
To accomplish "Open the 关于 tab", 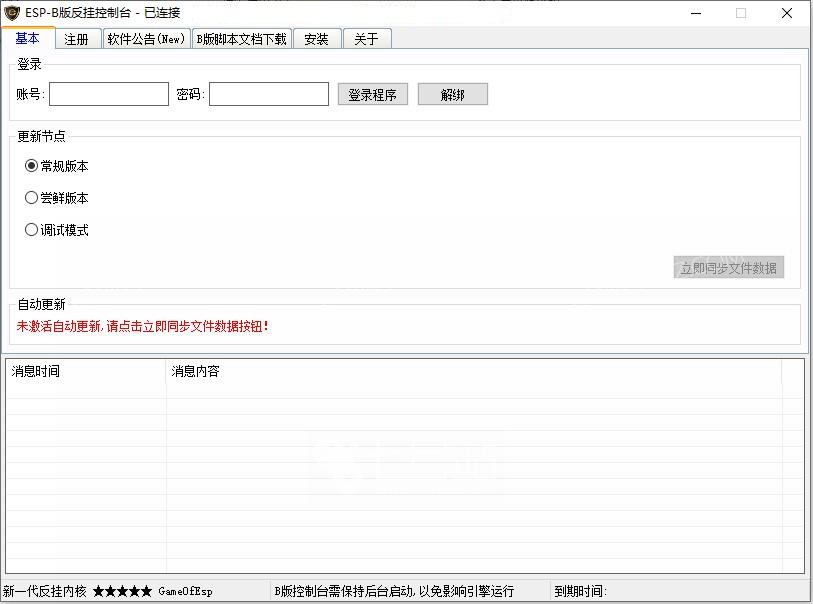I will 367,39.
